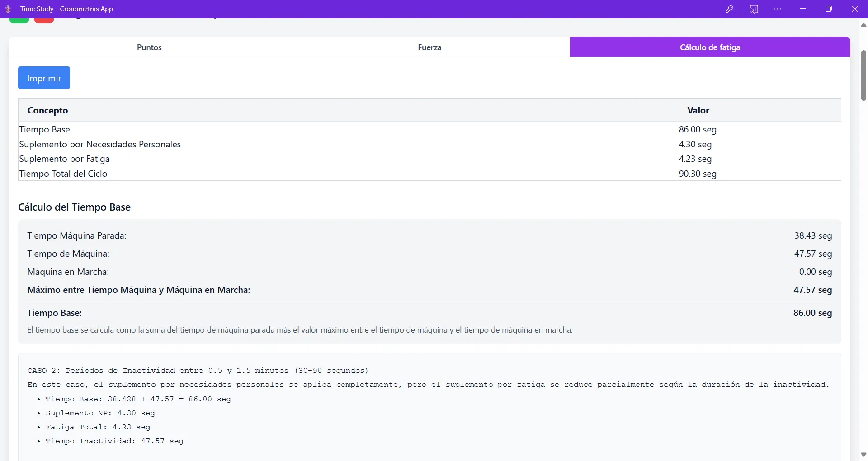This screenshot has height=461, width=868.
Task: Select the Cálculo de fatiga tab
Action: [x=710, y=47]
